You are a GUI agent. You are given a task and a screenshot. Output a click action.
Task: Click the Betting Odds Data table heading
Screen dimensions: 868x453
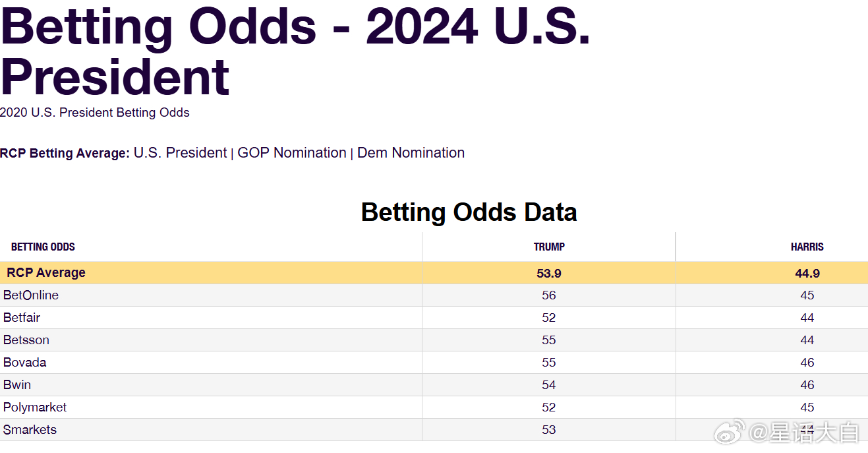[469, 212]
